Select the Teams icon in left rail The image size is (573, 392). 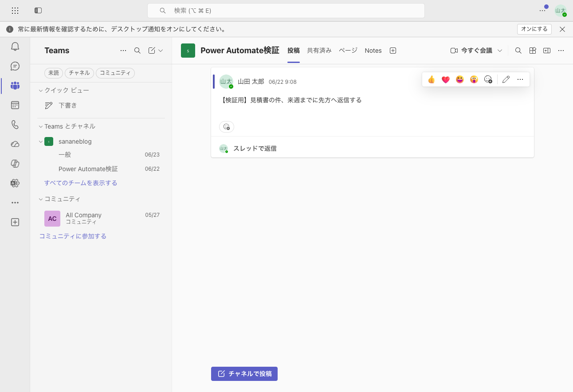point(15,86)
